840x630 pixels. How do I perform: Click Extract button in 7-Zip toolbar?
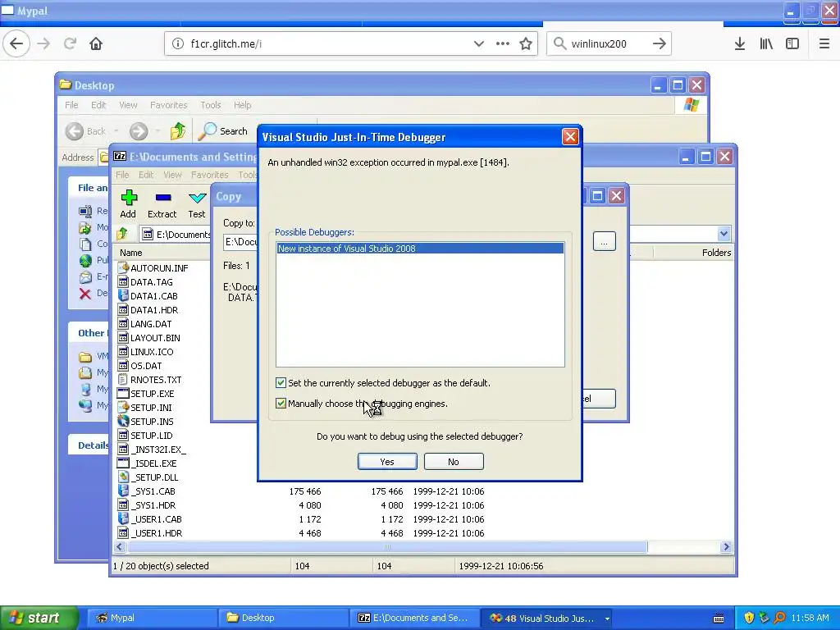162,204
